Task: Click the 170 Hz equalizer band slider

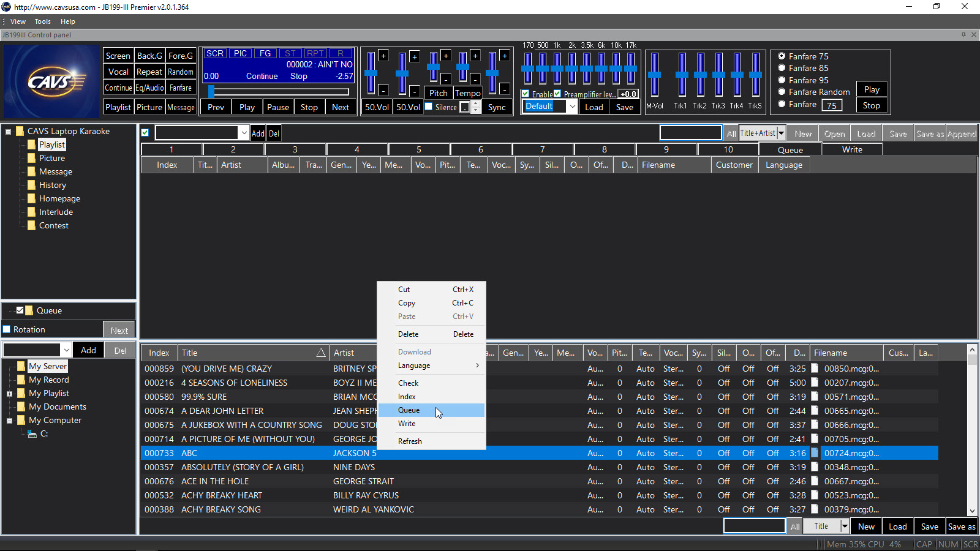Action: 528,68
